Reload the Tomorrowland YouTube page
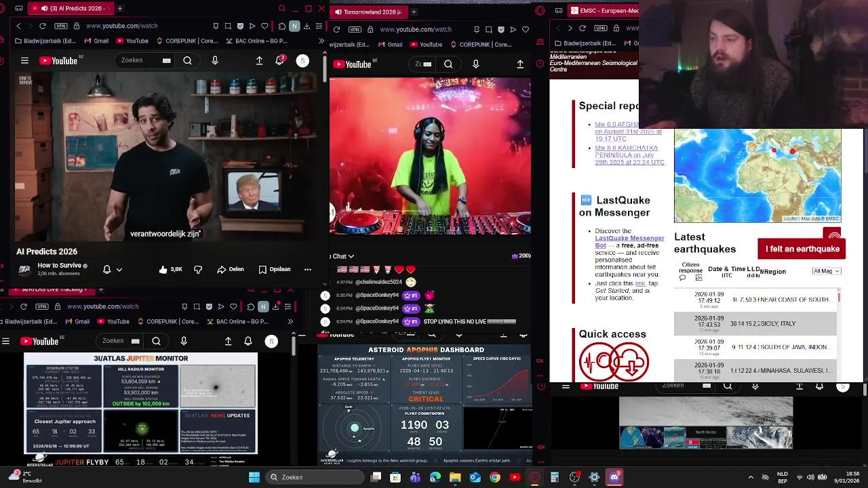Viewport: 868px width, 488px height. [336, 29]
